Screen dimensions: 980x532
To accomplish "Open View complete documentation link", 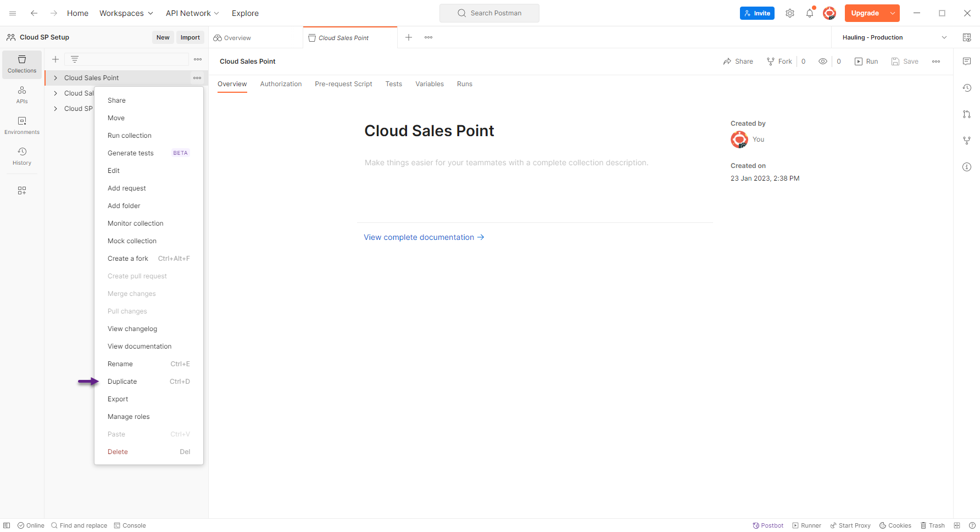I will coord(424,237).
